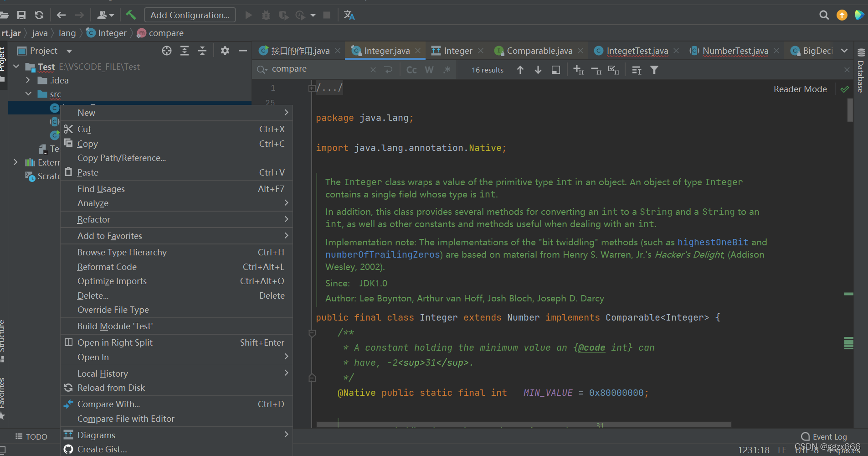Switch to the NumberTest.java tab

pyautogui.click(x=735, y=51)
